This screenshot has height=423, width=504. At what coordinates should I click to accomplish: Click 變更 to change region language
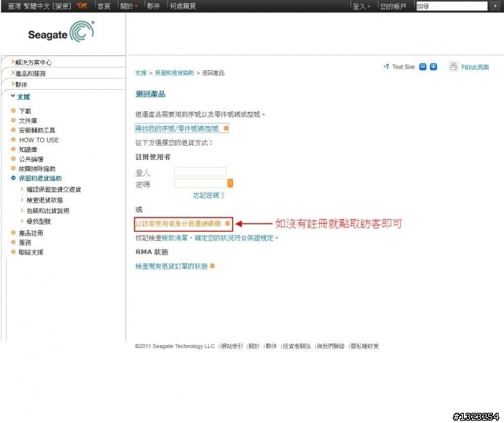(x=61, y=6)
